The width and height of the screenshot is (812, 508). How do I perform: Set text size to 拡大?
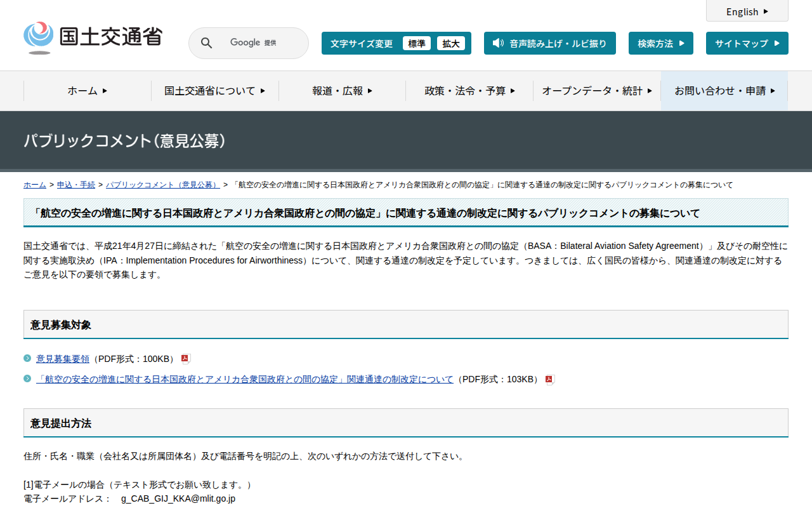450,43
